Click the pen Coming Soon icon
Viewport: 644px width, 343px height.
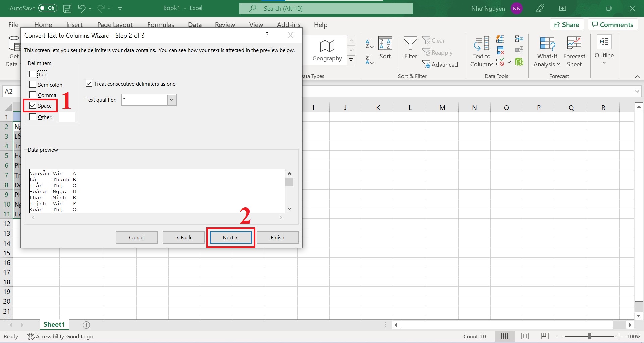pos(540,8)
